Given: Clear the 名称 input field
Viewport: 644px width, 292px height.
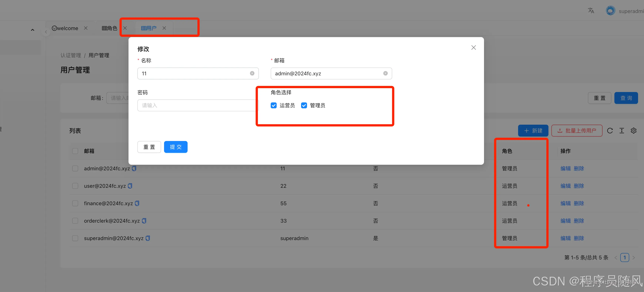Looking at the screenshot, I should [252, 73].
